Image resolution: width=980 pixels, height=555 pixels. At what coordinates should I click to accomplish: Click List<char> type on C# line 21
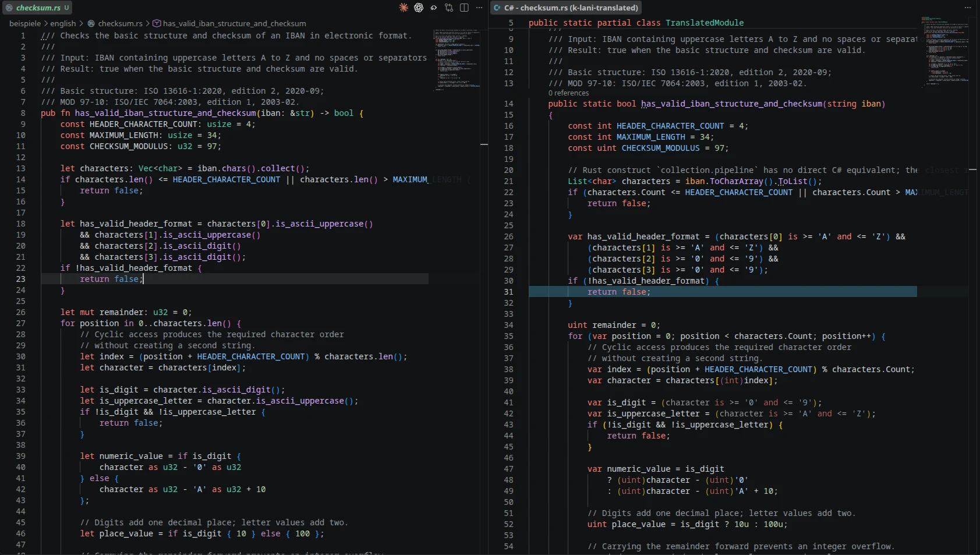(x=592, y=181)
